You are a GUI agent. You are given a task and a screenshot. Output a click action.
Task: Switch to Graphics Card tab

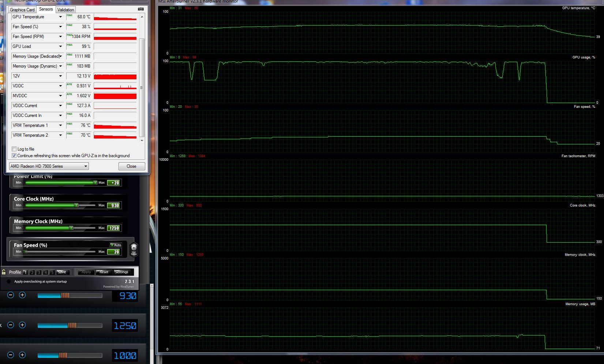click(22, 10)
